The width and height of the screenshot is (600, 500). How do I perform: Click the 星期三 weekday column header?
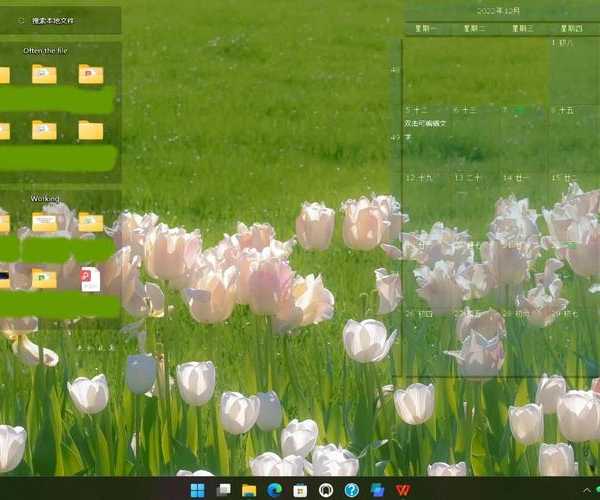523,28
